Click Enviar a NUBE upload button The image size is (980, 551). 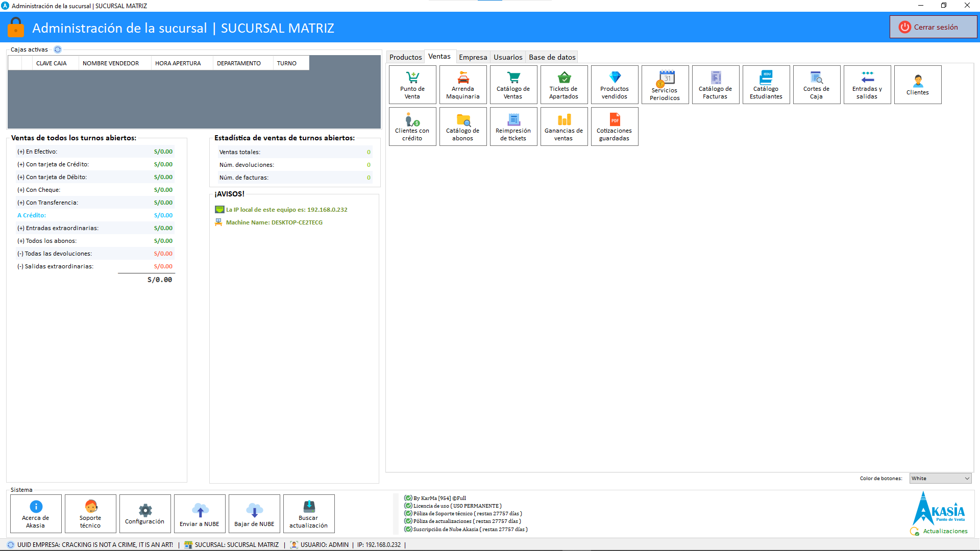click(200, 514)
